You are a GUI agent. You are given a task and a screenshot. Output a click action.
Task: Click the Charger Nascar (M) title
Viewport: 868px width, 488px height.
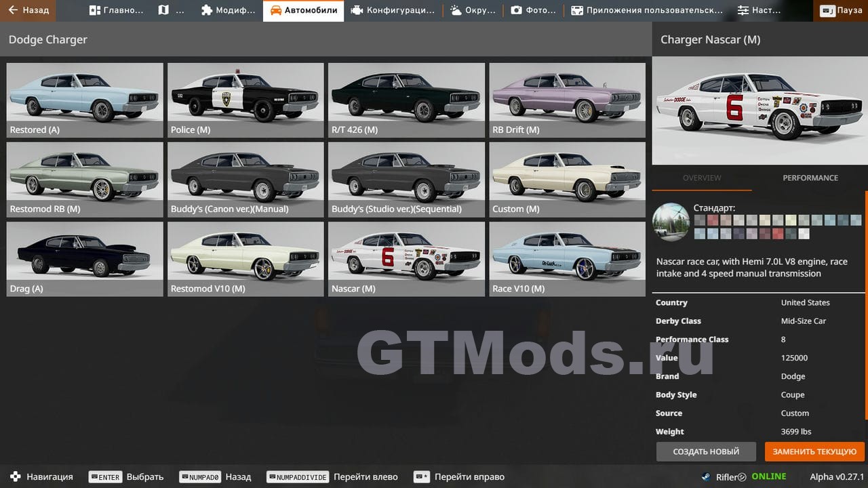[x=710, y=39]
